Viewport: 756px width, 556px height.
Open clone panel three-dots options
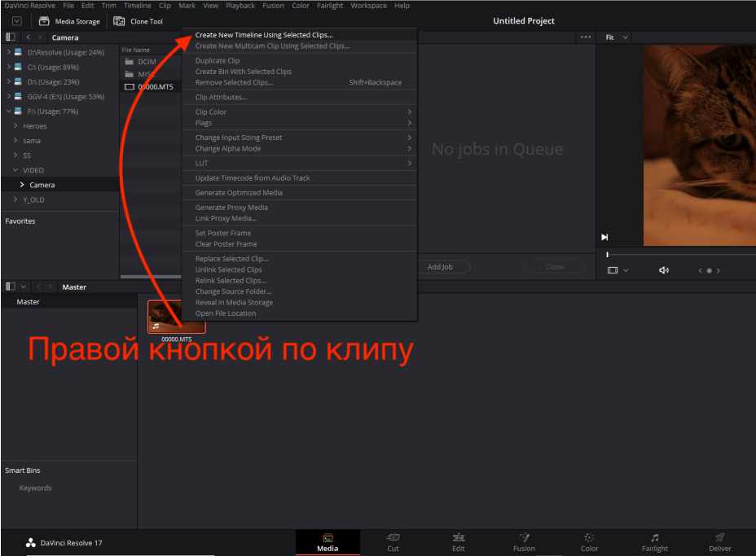pyautogui.click(x=586, y=37)
